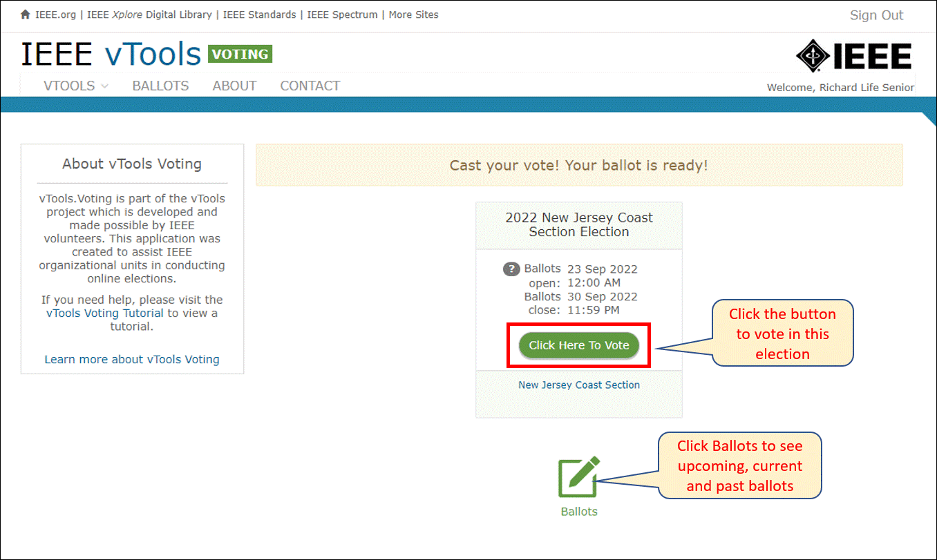Click the 23 Sep 2022 ballot open date
This screenshot has height=560, width=937.
[x=603, y=269]
